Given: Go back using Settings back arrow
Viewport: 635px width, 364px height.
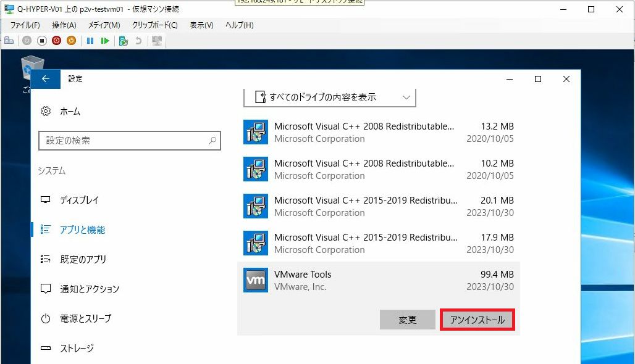Looking at the screenshot, I should [x=45, y=79].
